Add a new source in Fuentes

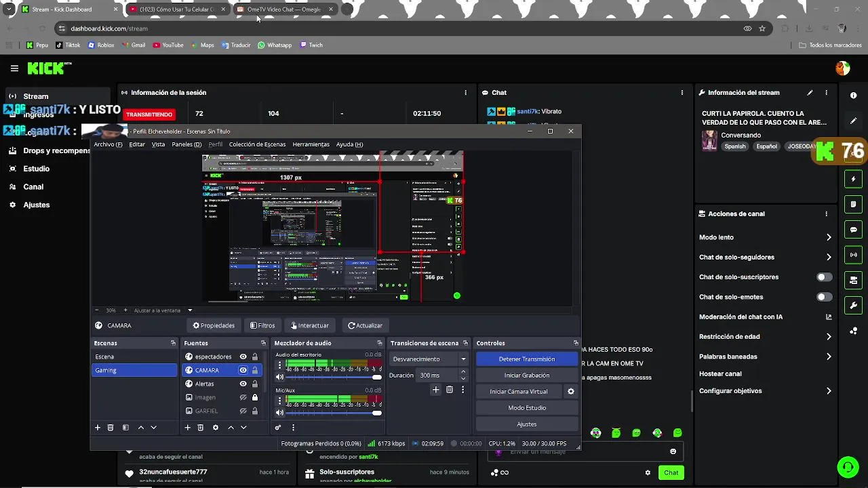188,428
